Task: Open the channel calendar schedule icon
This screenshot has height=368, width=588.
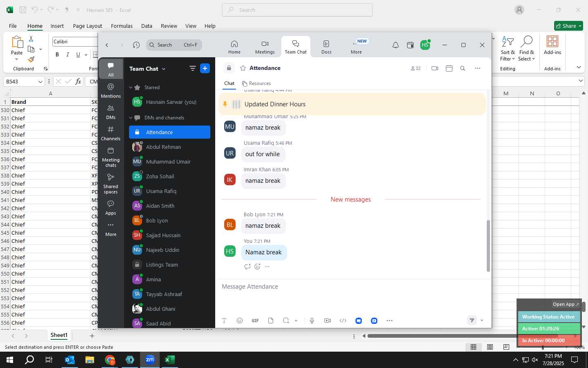Action: (449, 68)
